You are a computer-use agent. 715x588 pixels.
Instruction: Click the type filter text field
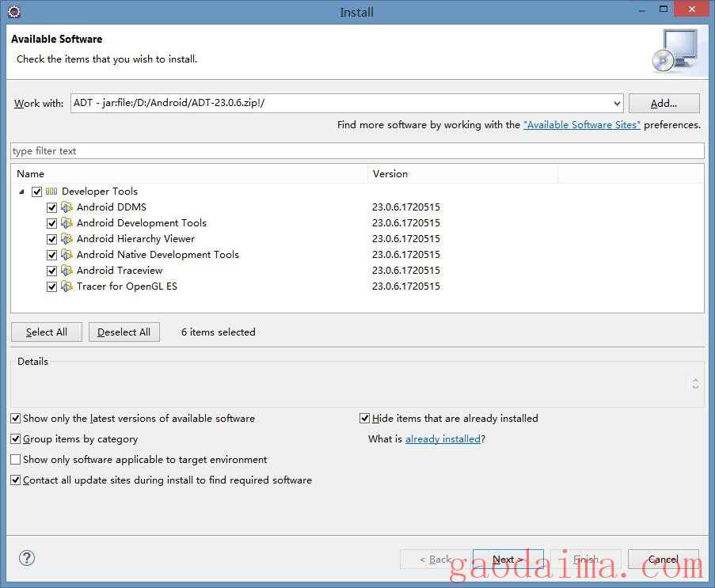click(358, 151)
